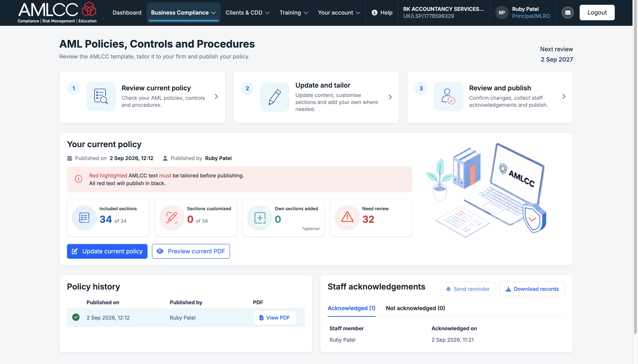Click the Next review date 2 Sep 2027
Image resolution: width=638 pixels, height=364 pixels.
pyautogui.click(x=557, y=60)
